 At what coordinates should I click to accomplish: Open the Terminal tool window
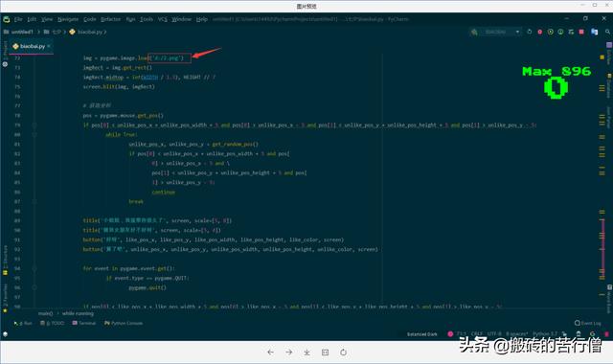pos(84,324)
